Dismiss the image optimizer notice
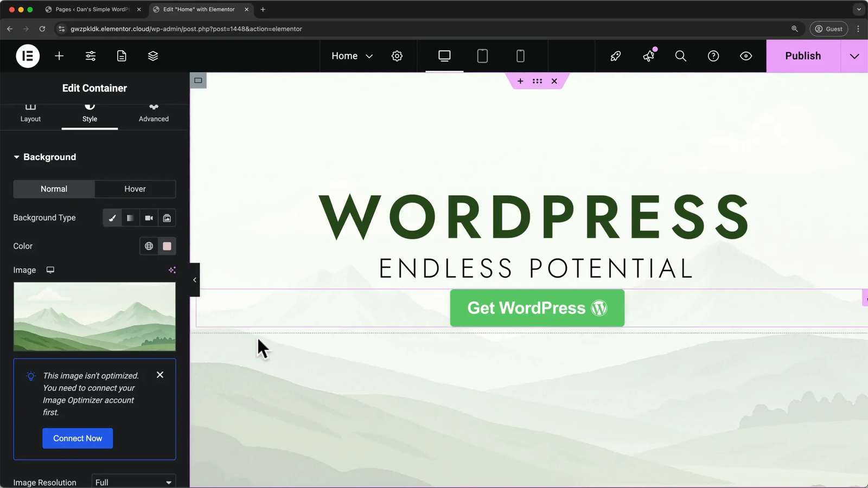The height and width of the screenshot is (488, 868). [x=160, y=375]
